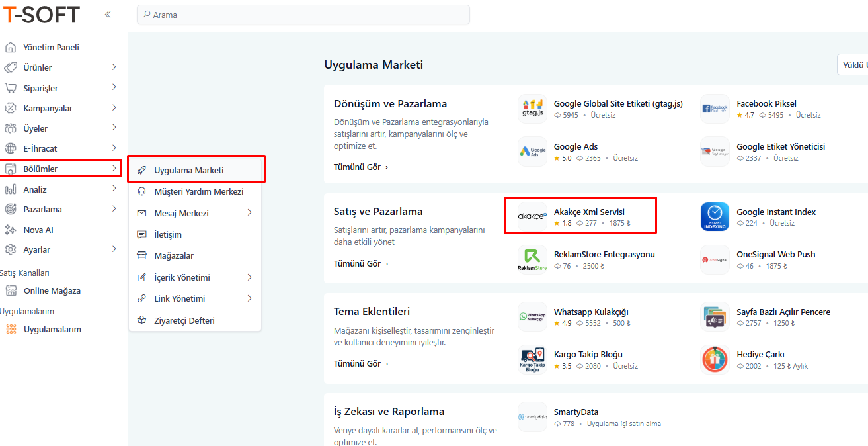The height and width of the screenshot is (446, 868).
Task: Click the Ürünler tag icon
Action: pos(11,67)
